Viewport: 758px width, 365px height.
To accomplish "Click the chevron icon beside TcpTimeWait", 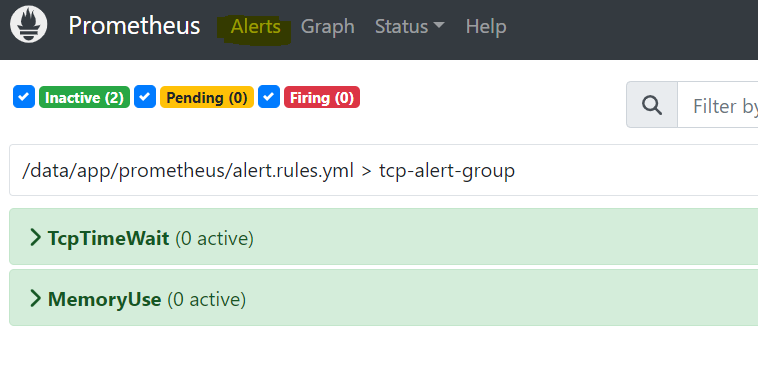I will tap(35, 237).
